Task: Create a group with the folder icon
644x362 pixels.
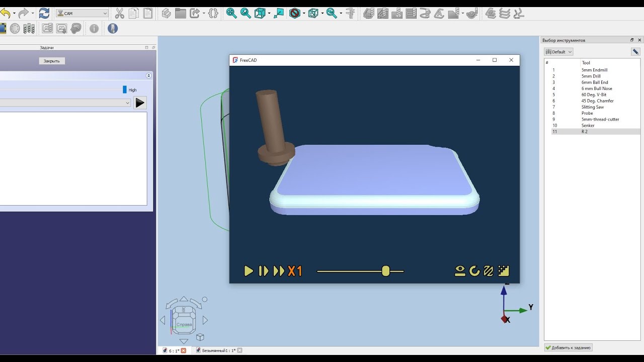Action: click(x=181, y=14)
